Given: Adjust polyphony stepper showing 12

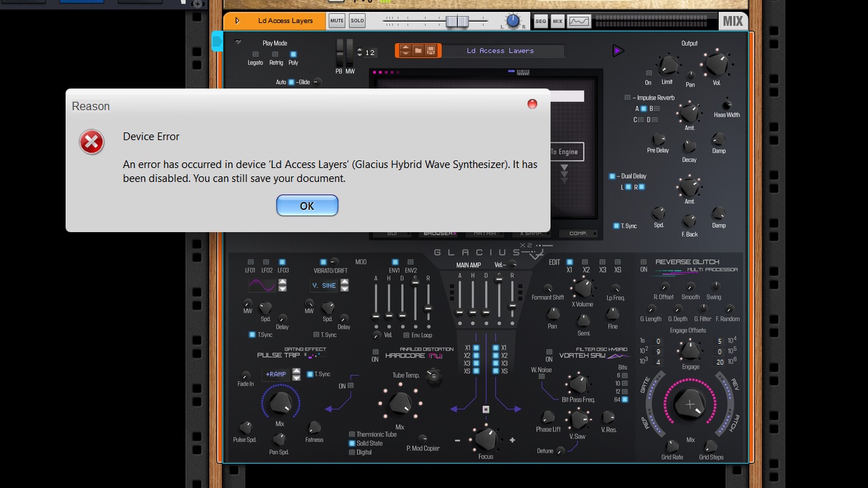Looking at the screenshot, I should (359, 52).
